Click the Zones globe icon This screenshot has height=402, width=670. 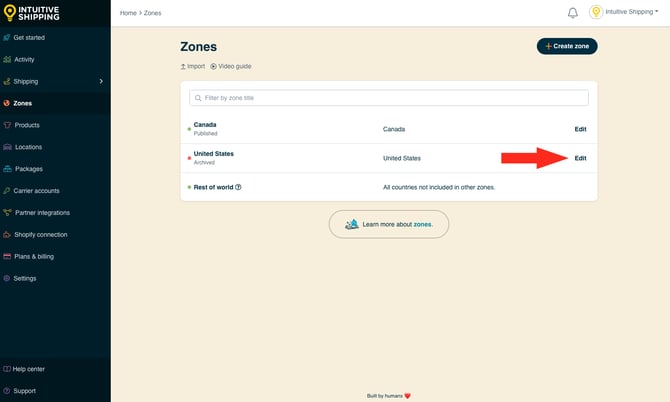(7, 103)
